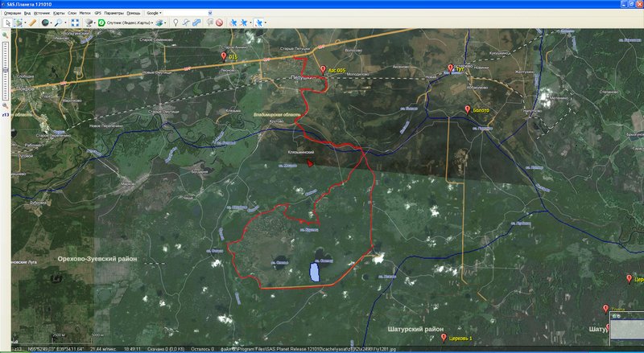Click the 'Болото' placemark on map
The image size is (644, 353).
pyautogui.click(x=467, y=109)
